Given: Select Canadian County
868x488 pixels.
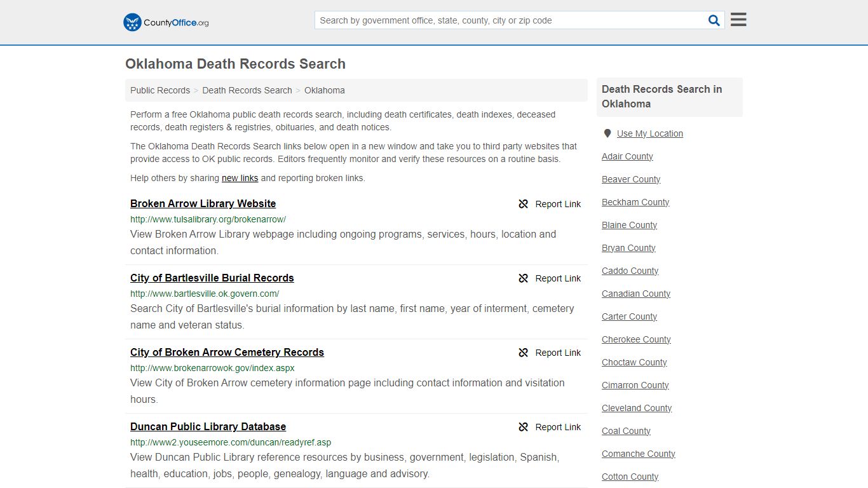Looking at the screenshot, I should tap(636, 294).
